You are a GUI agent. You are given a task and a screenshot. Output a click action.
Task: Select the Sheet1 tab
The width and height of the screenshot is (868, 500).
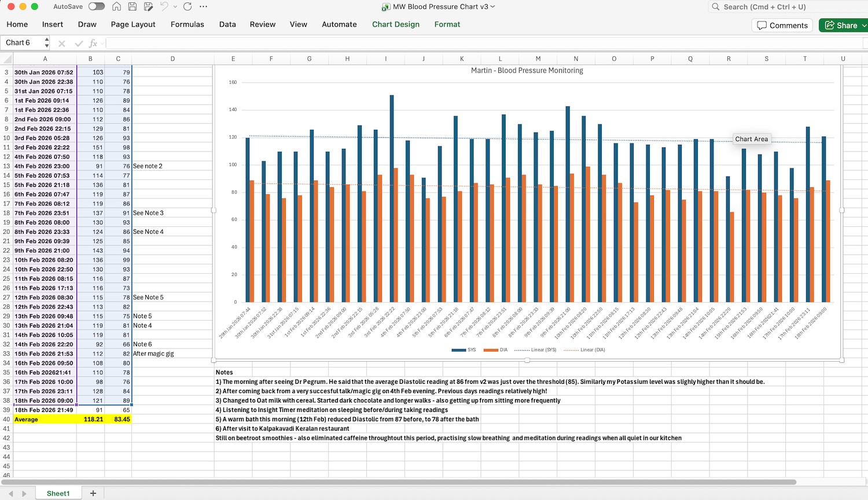(58, 493)
